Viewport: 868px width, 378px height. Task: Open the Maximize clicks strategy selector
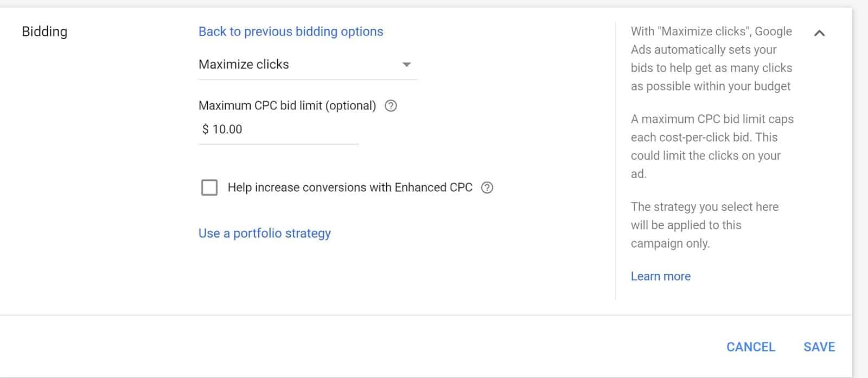click(x=308, y=65)
